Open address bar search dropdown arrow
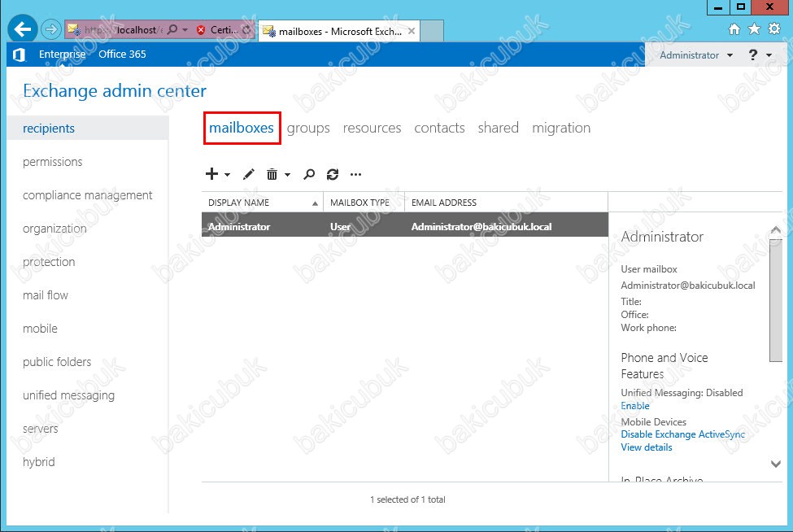Viewport: 793px width, 532px height. [x=185, y=30]
